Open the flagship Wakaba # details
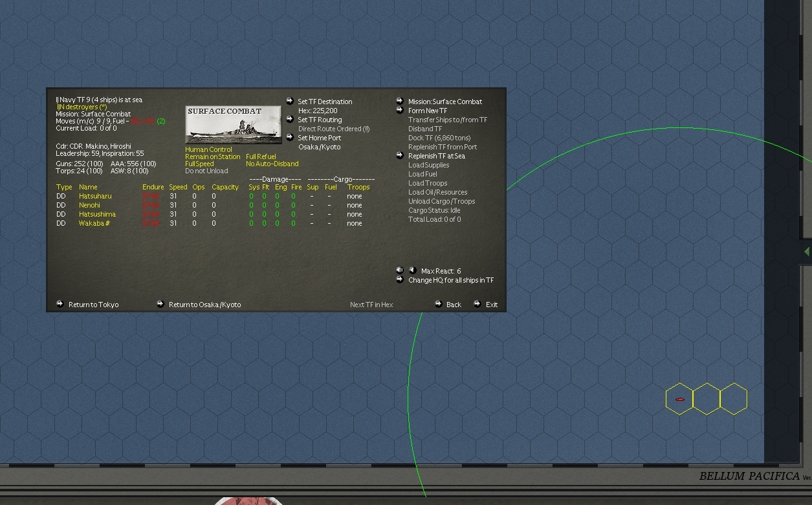This screenshot has height=505, width=812. tap(94, 223)
